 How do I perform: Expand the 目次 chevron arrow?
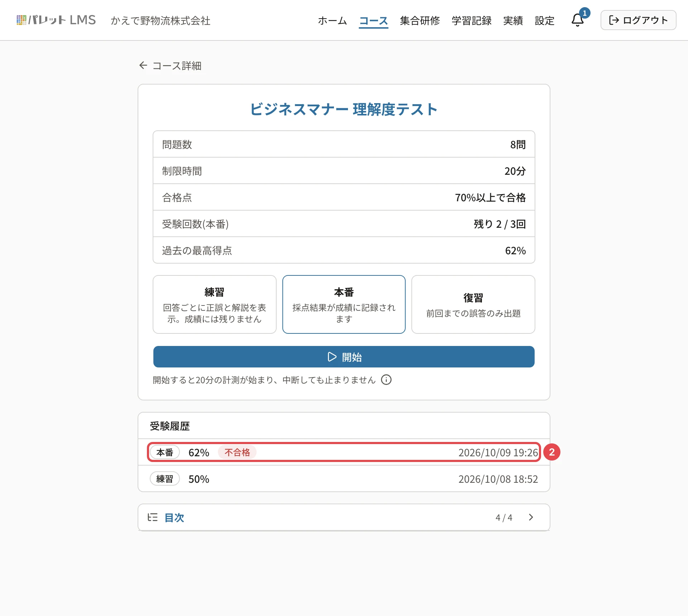531,517
